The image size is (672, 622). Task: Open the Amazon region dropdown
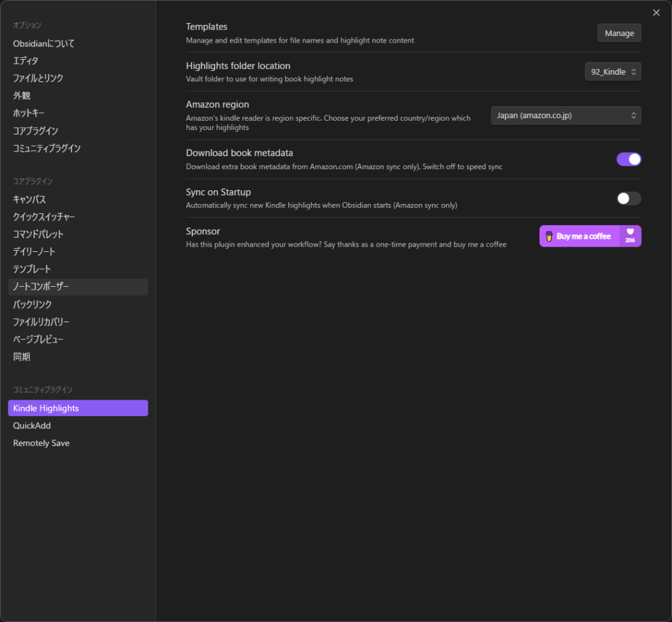pyautogui.click(x=566, y=115)
